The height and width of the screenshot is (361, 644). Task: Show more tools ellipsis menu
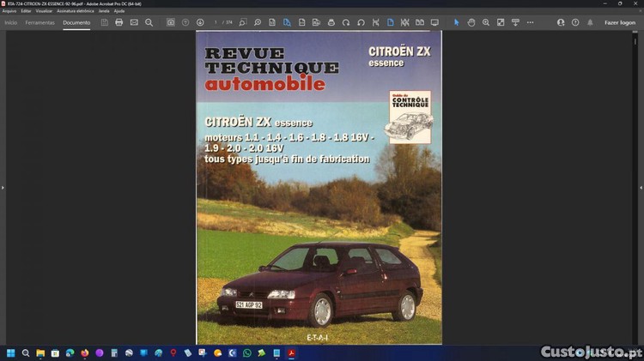point(530,22)
